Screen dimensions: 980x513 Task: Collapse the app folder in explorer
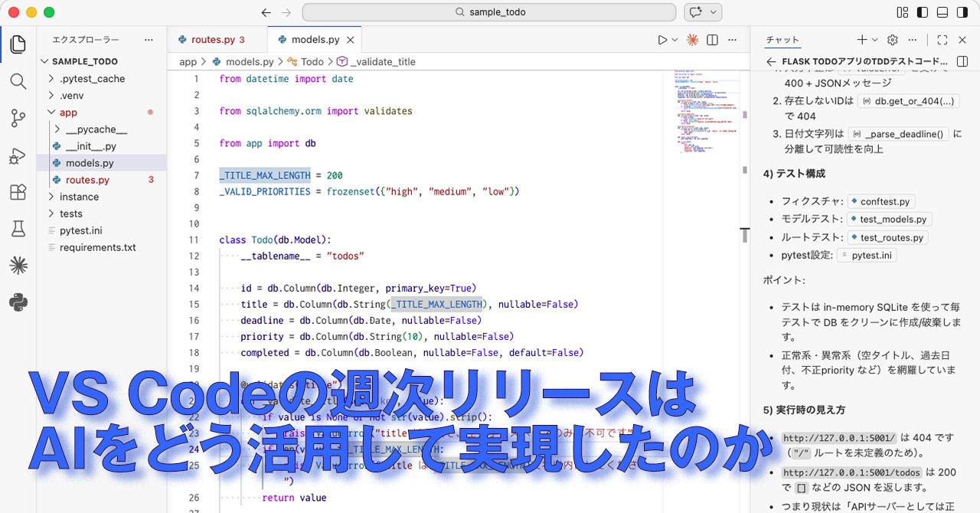67,113
